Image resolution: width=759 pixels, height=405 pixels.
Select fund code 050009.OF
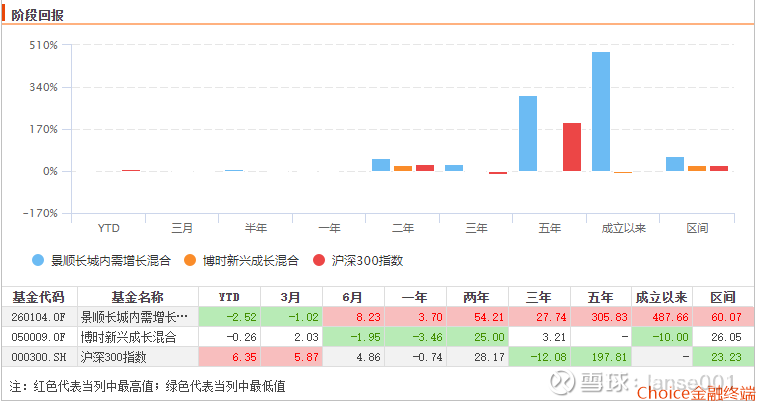coord(39,337)
